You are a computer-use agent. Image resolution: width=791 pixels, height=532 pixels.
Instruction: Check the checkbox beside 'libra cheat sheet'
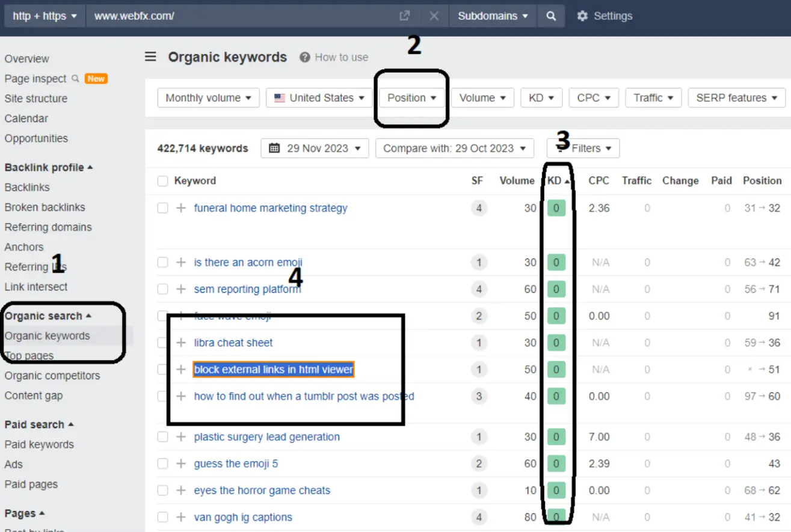[162, 342]
